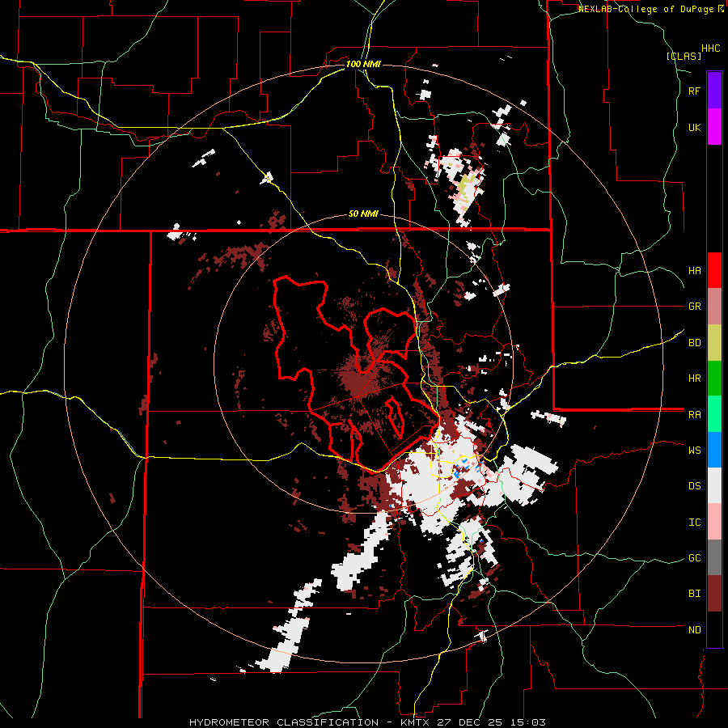728x728 pixels.
Task: Click the BI brown legend block
Action: pyautogui.click(x=714, y=594)
